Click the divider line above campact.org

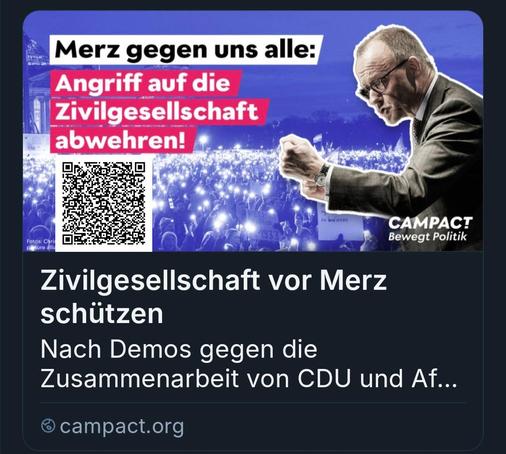[x=252, y=403]
